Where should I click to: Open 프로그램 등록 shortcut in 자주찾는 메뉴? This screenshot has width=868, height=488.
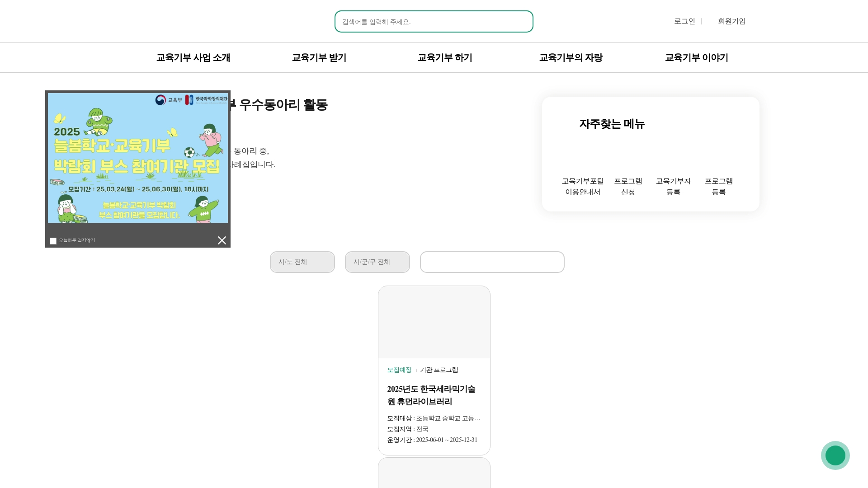tap(719, 186)
